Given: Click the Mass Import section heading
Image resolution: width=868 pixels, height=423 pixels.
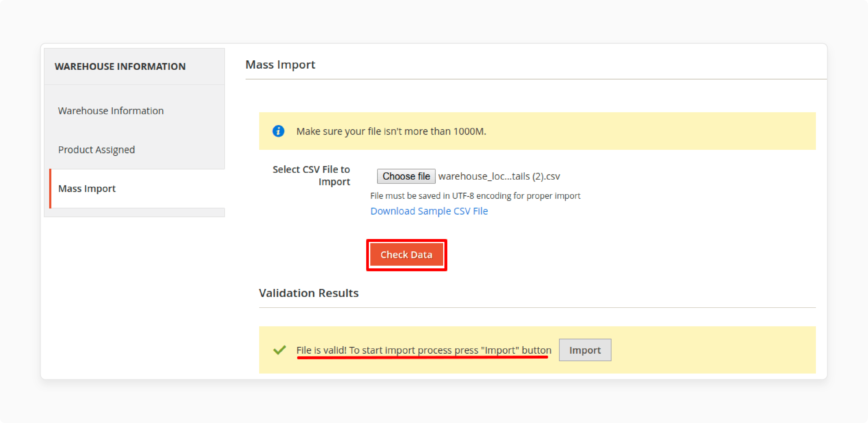Looking at the screenshot, I should (280, 64).
